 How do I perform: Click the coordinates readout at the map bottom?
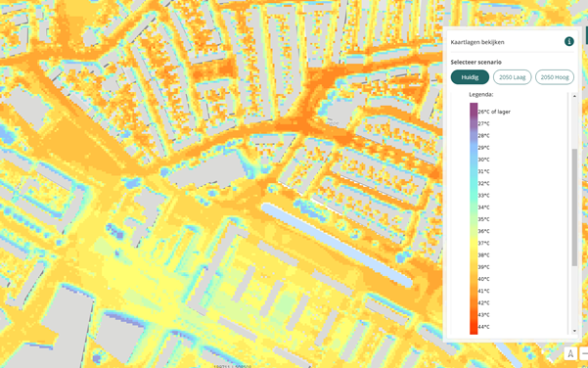tap(233, 366)
